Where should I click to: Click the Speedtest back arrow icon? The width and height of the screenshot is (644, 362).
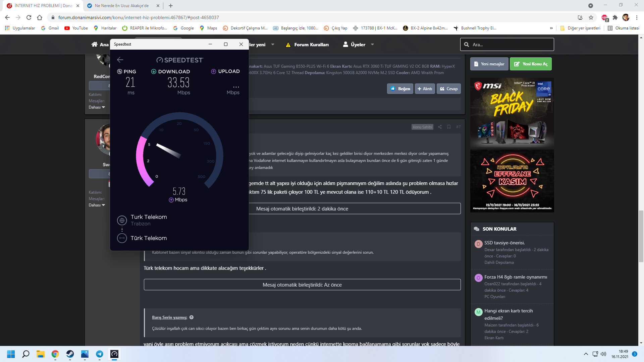[120, 60]
